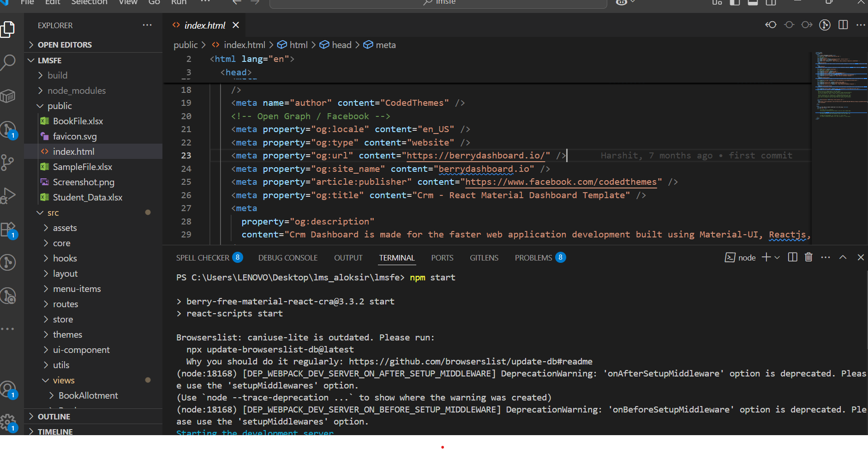This screenshot has height=449, width=868.
Task: Split the terminal pane
Action: coord(792,257)
